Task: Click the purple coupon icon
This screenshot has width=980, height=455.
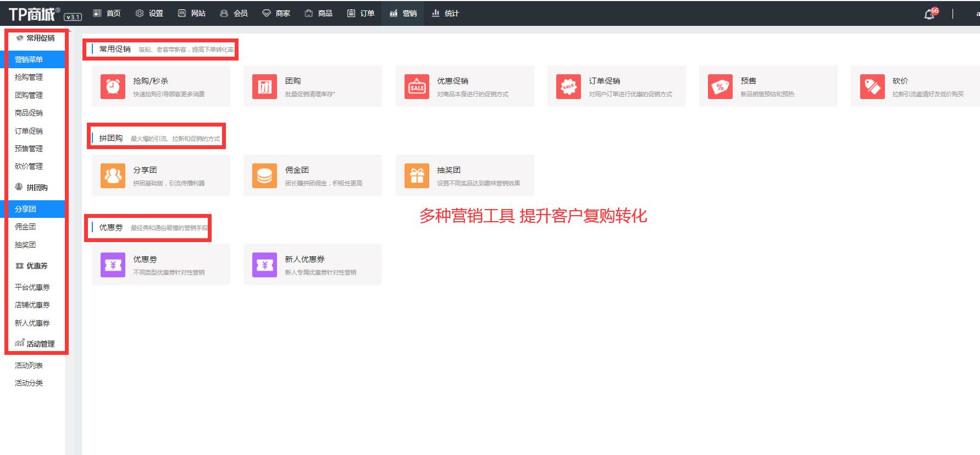Action: point(113,265)
